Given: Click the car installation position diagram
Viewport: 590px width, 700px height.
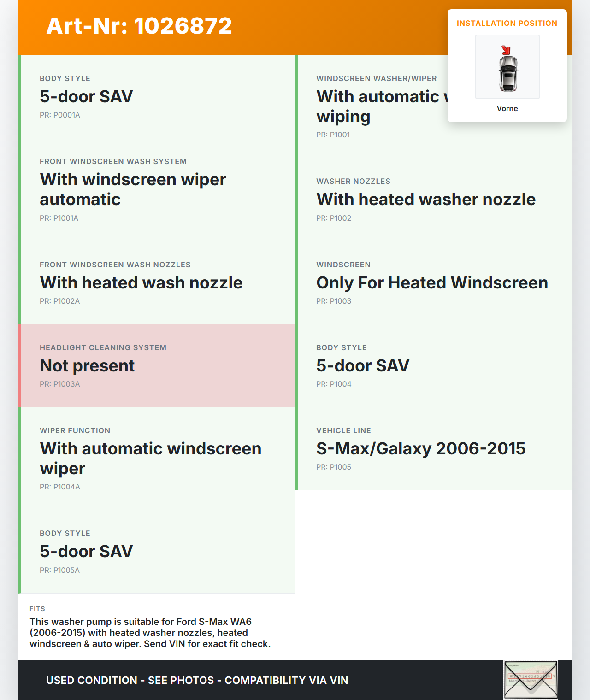Looking at the screenshot, I should point(507,67).
